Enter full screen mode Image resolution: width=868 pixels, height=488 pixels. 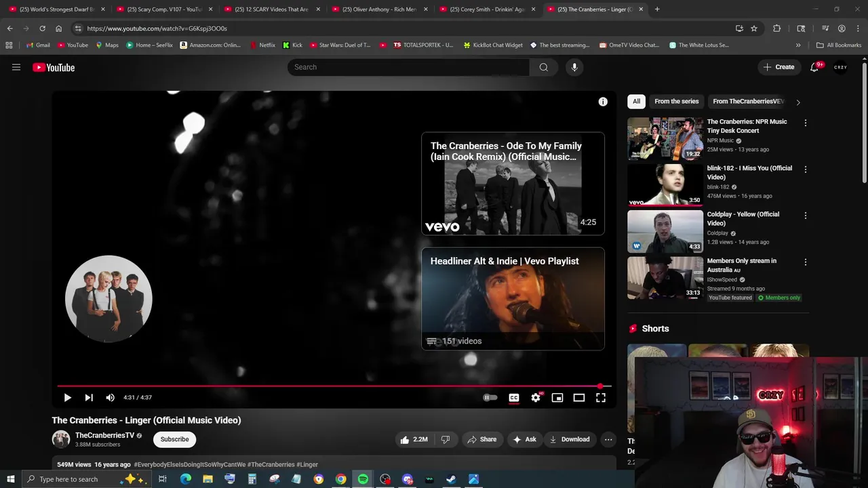click(601, 398)
